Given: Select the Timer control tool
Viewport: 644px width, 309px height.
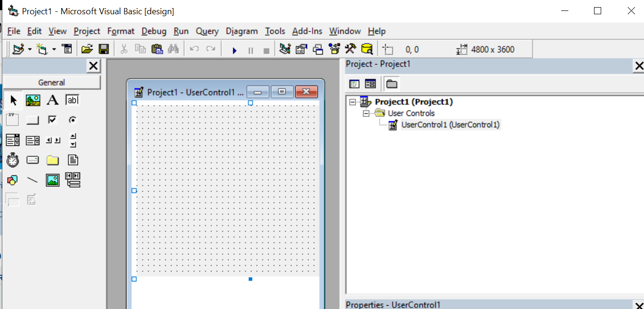Looking at the screenshot, I should click(x=13, y=160).
